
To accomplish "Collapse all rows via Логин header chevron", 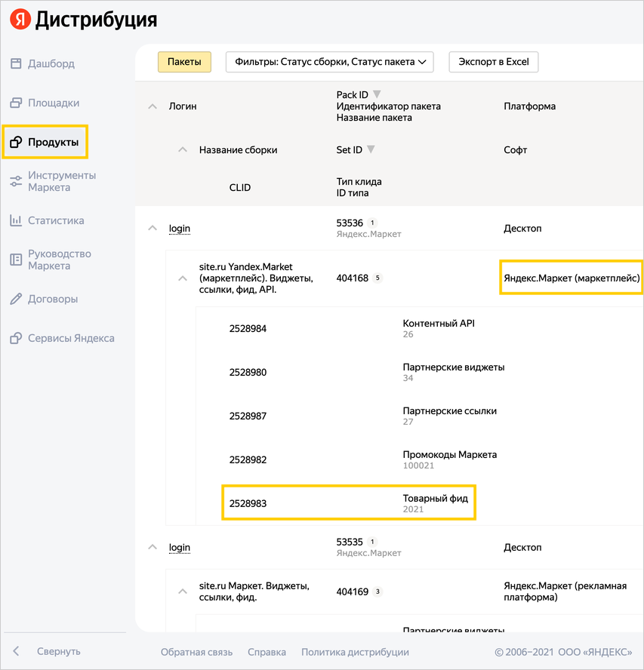I will tap(153, 106).
